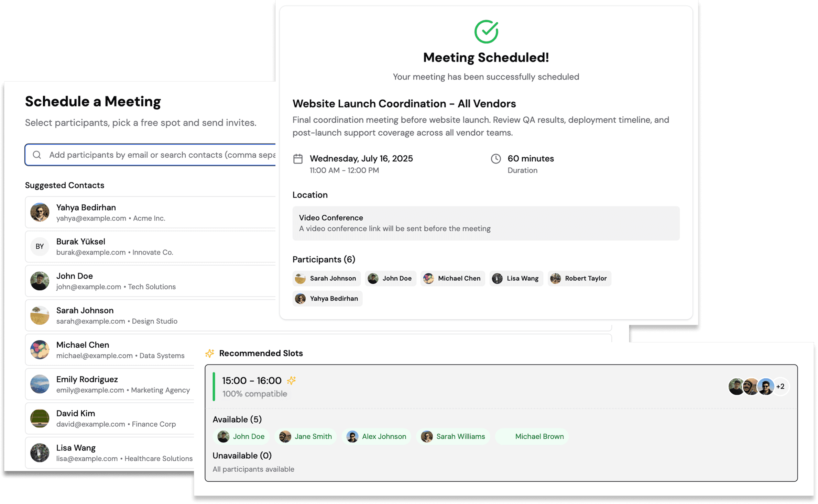Click the calendar icon beside the meeting date
The width and height of the screenshot is (818, 504).
point(298,159)
